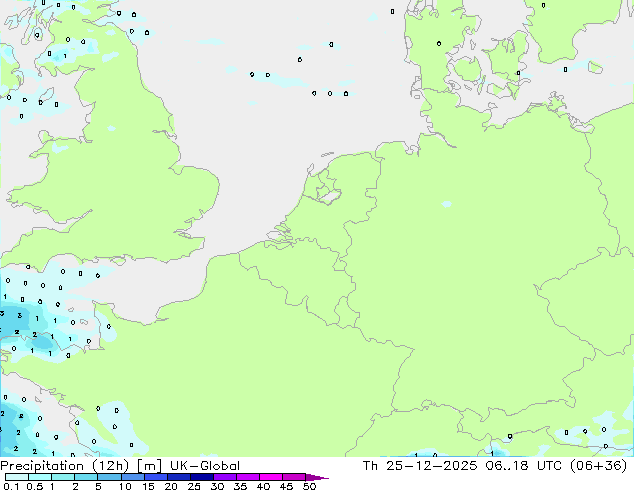
Task: Choose the 50 mm legend end segment
Action: point(312,478)
